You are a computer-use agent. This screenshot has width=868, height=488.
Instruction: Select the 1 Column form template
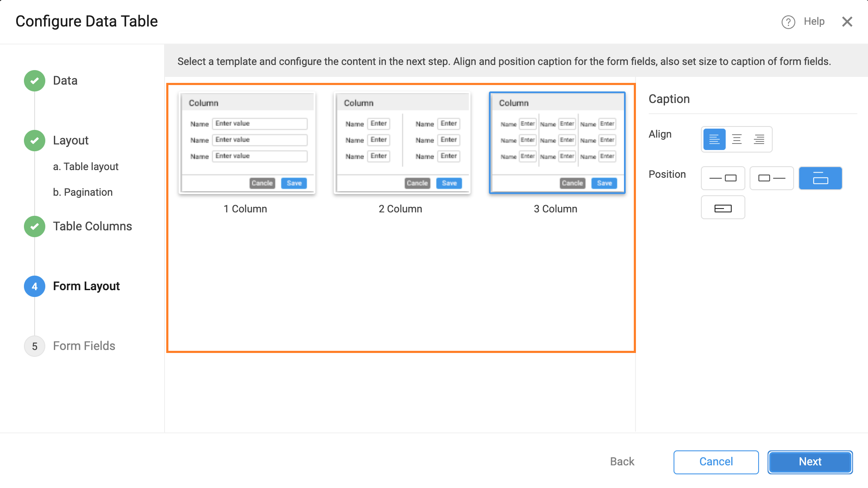247,142
